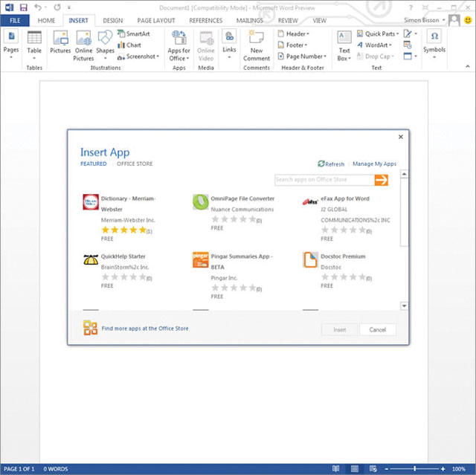Switch to the DESIGN tab
Screen dimensions: 476x475
[113, 20]
